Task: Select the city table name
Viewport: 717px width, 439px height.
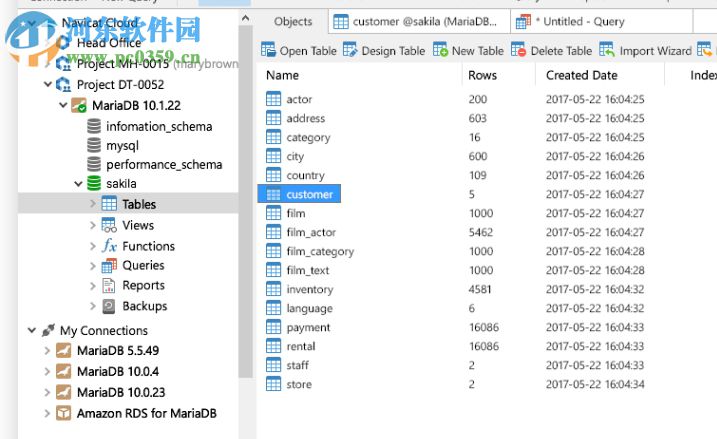Action: click(x=295, y=156)
